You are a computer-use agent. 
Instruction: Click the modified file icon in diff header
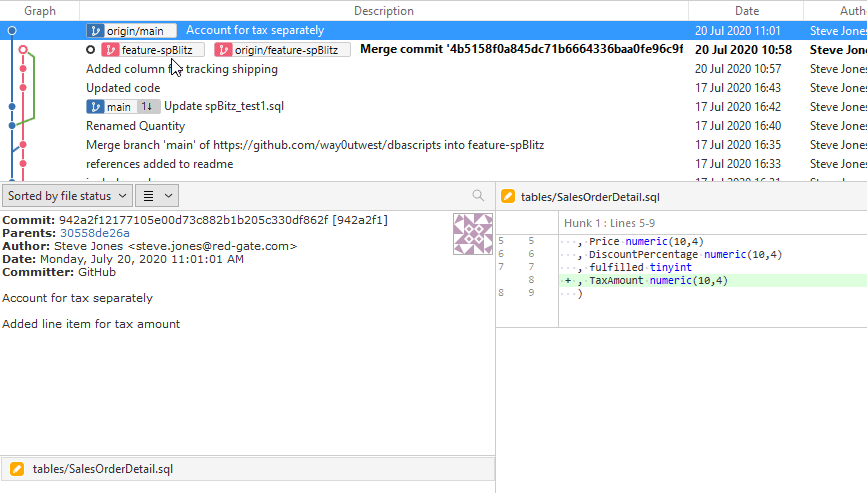[x=508, y=197]
